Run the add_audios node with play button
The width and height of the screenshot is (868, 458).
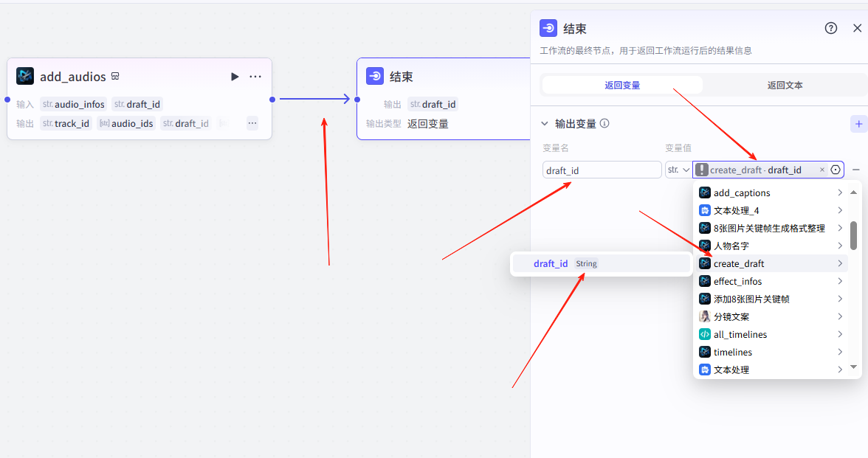click(x=235, y=77)
